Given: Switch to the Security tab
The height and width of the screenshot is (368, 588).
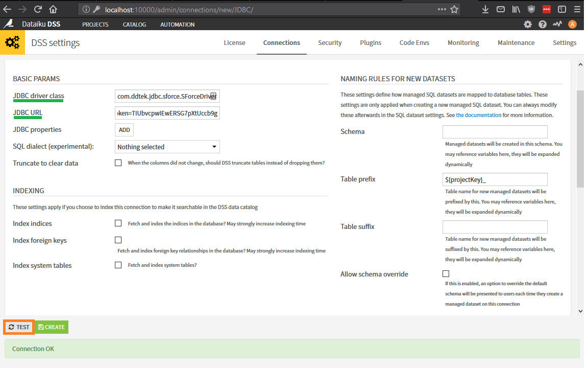Looking at the screenshot, I should point(330,42).
